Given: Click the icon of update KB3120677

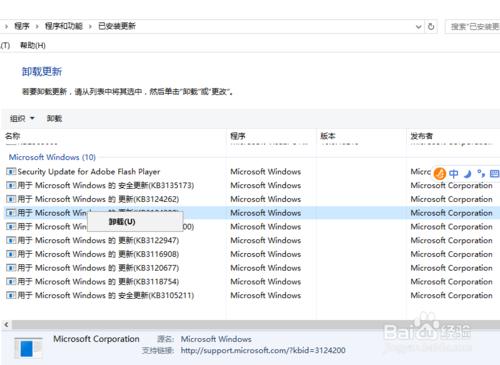Looking at the screenshot, I should click(x=11, y=268).
